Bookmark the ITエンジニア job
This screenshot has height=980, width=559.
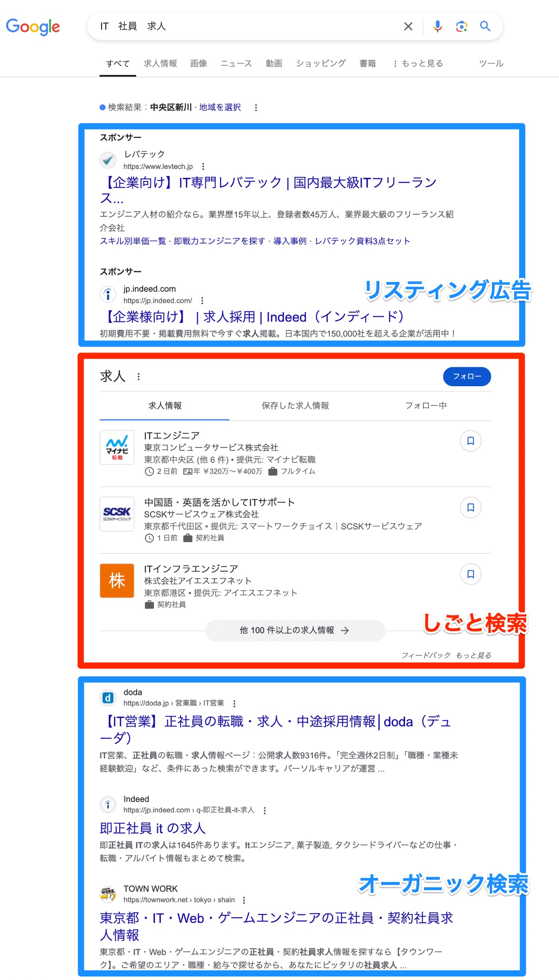(x=471, y=441)
